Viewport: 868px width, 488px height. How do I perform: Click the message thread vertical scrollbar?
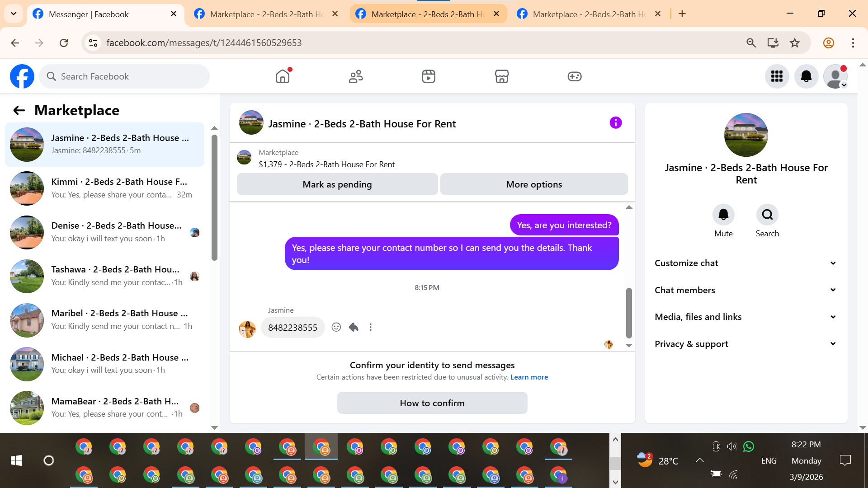tap(629, 313)
